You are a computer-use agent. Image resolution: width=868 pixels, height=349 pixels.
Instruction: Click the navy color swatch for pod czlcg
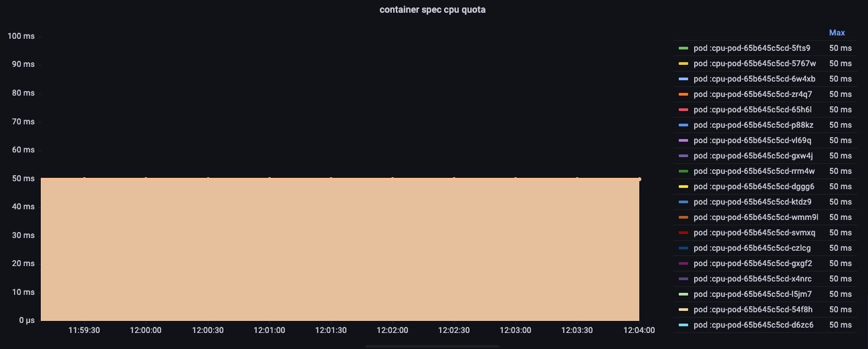click(683, 248)
